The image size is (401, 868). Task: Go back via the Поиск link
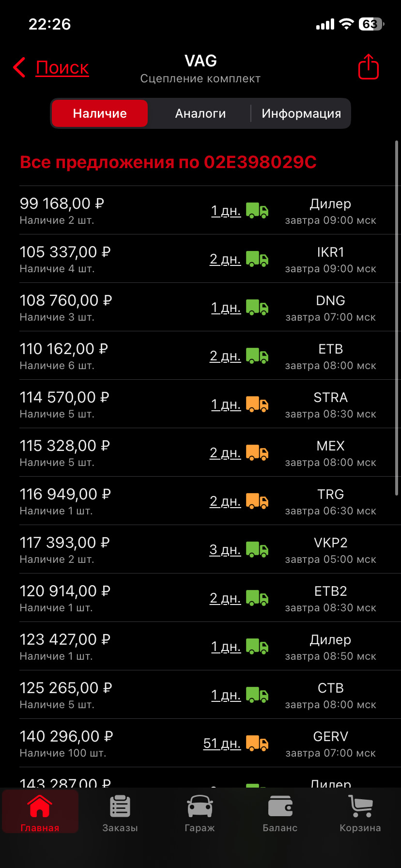[62, 68]
